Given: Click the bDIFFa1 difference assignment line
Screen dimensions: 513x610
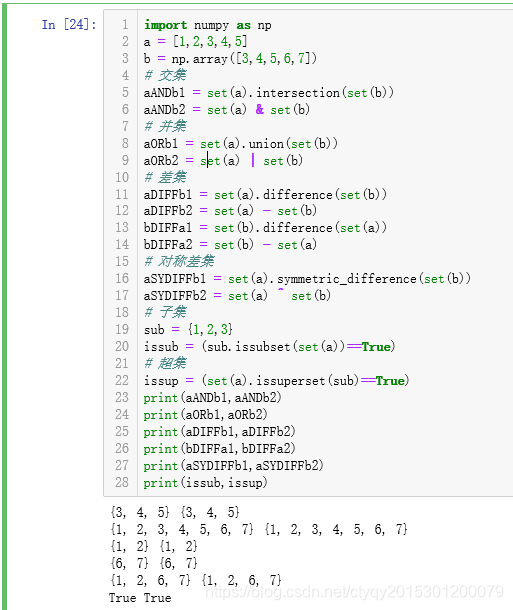Looking at the screenshot, I should coord(265,228).
